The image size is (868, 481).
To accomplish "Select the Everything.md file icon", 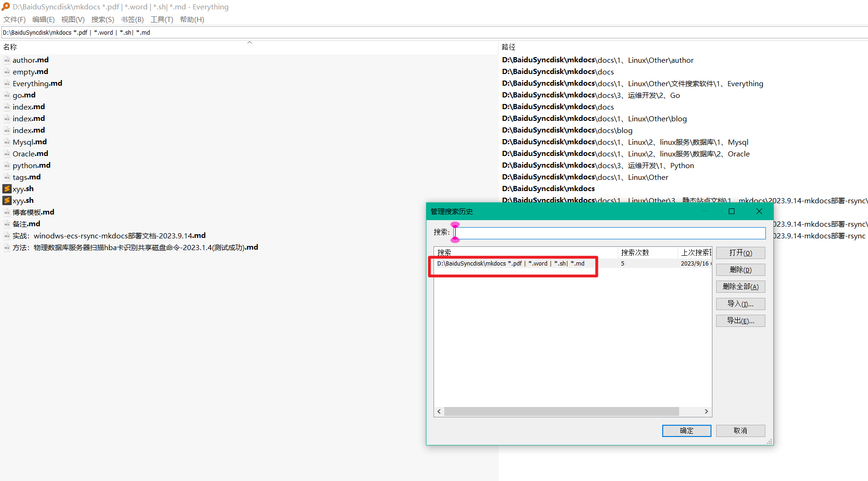I will (7, 83).
